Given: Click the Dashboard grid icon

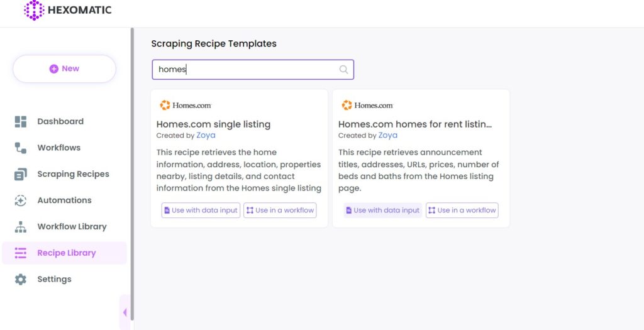Looking at the screenshot, I should 21,121.
